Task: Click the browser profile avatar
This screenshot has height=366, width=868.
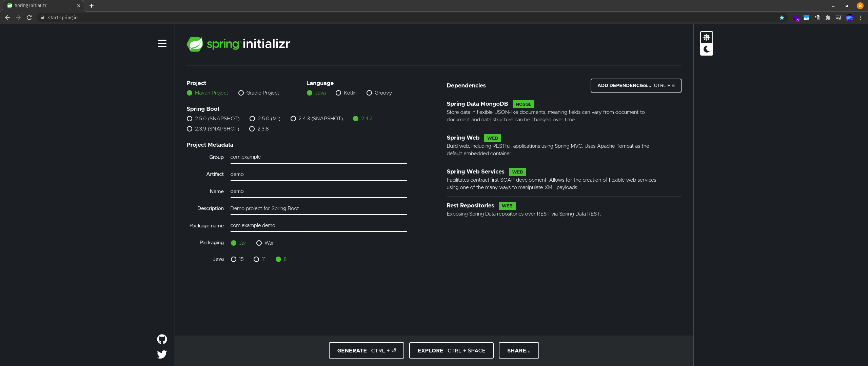Action: coord(850,18)
